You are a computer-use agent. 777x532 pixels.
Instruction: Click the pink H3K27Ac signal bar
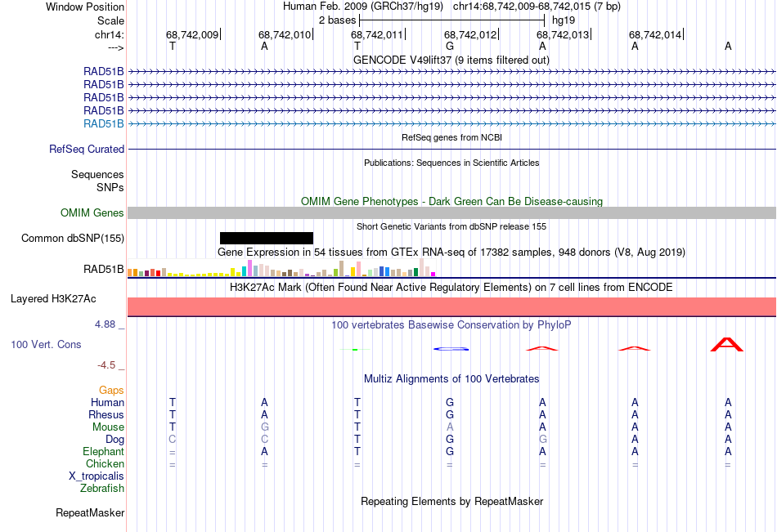click(x=451, y=306)
